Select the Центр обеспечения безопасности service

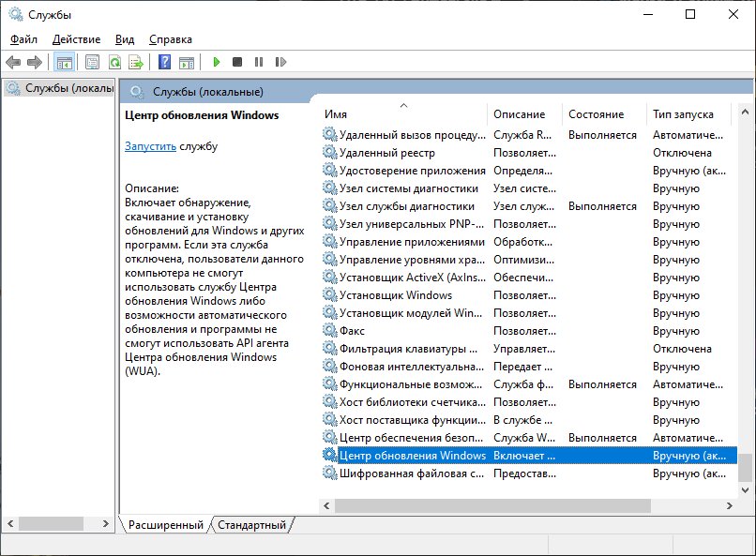[x=529, y=438]
